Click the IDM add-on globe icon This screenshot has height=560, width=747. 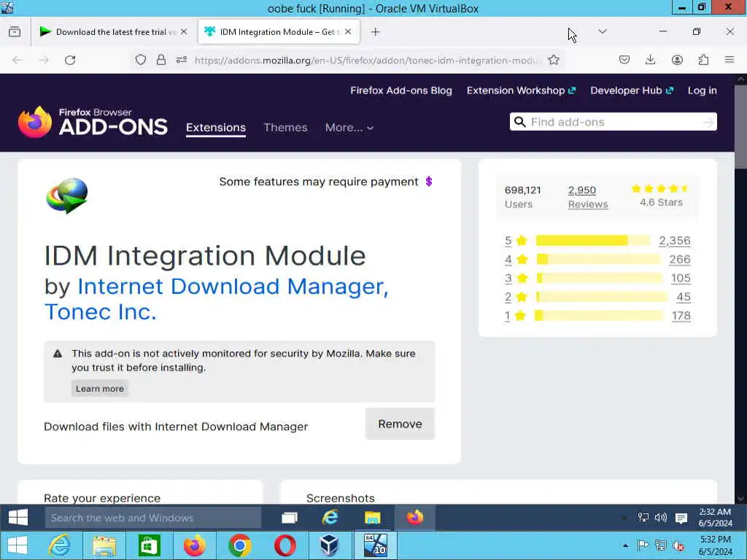click(x=67, y=195)
